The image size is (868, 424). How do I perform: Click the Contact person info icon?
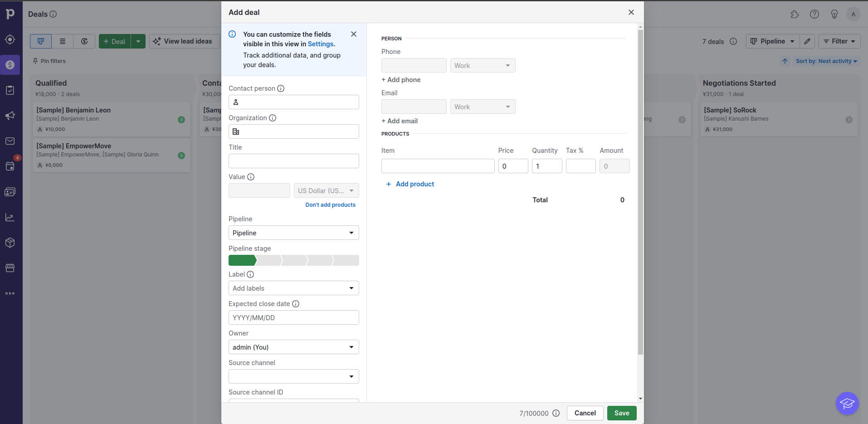tap(281, 88)
